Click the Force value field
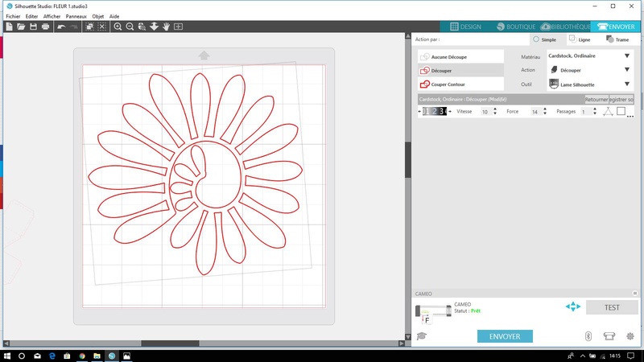 535,112
